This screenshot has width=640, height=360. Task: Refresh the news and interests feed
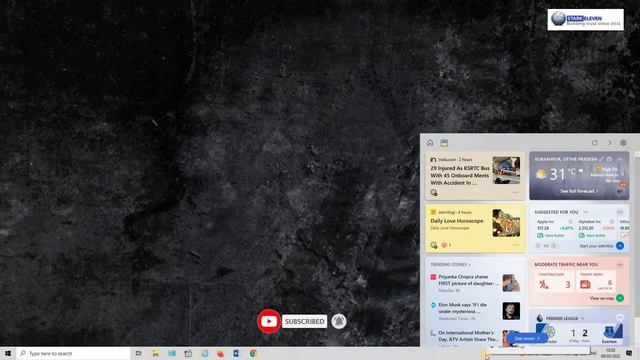coord(595,143)
